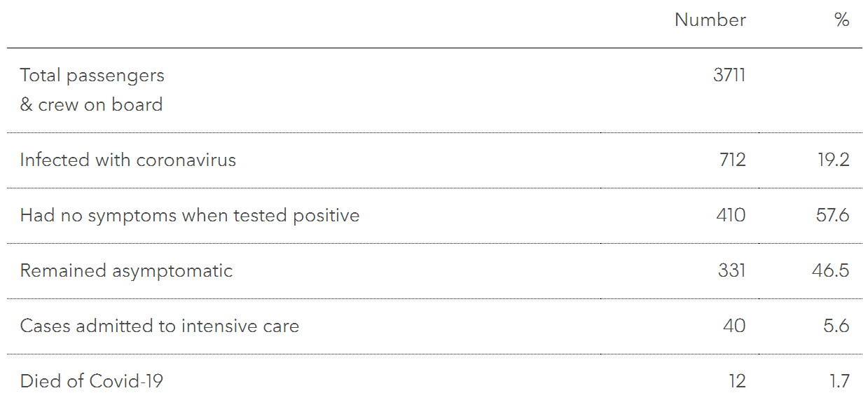Select the 'Died of Covid-19' row label
The image size is (868, 407).
coord(91,381)
